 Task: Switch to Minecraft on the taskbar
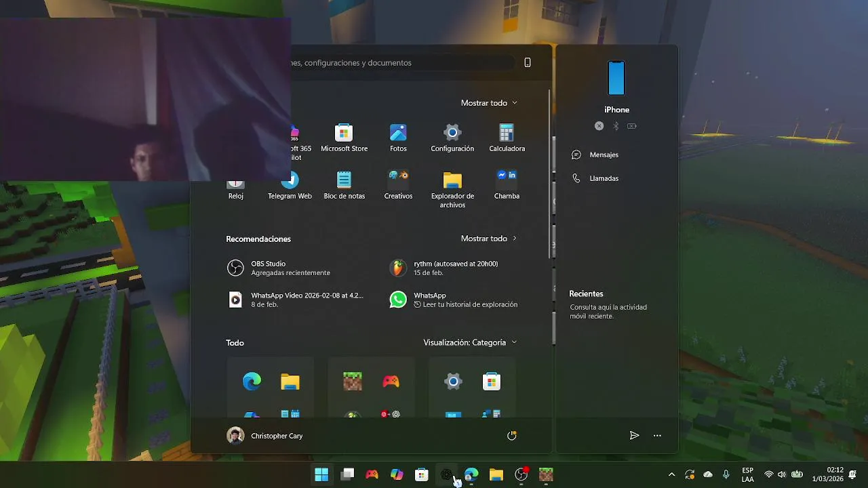546,474
